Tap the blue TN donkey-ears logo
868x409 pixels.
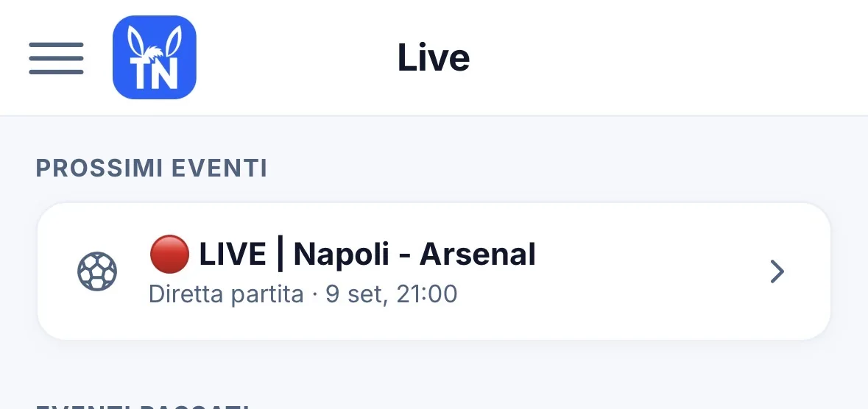pos(155,57)
